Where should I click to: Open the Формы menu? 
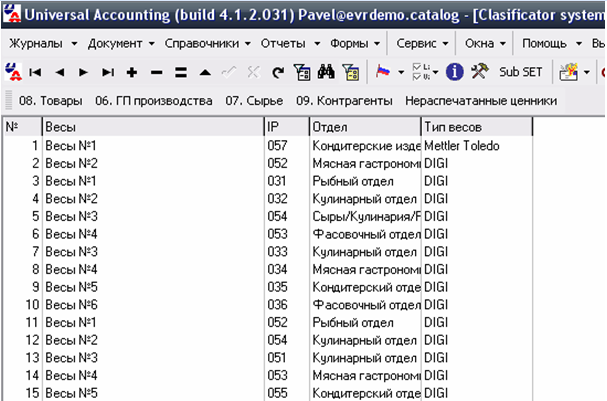355,43
